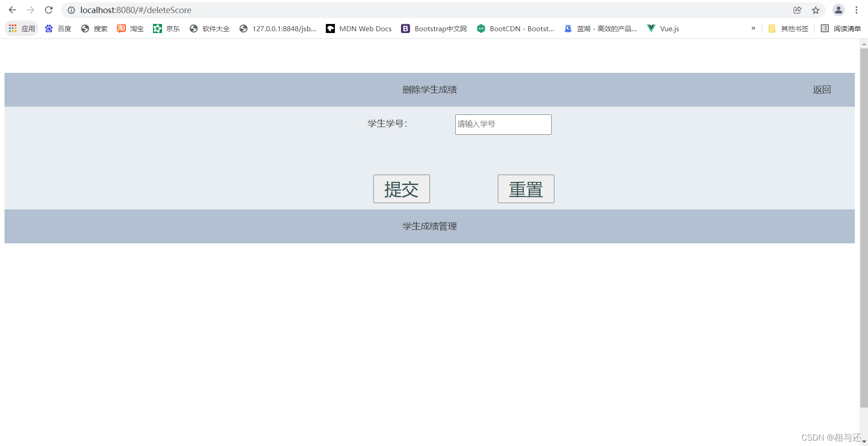Click the site info icon in address bar

click(x=71, y=10)
